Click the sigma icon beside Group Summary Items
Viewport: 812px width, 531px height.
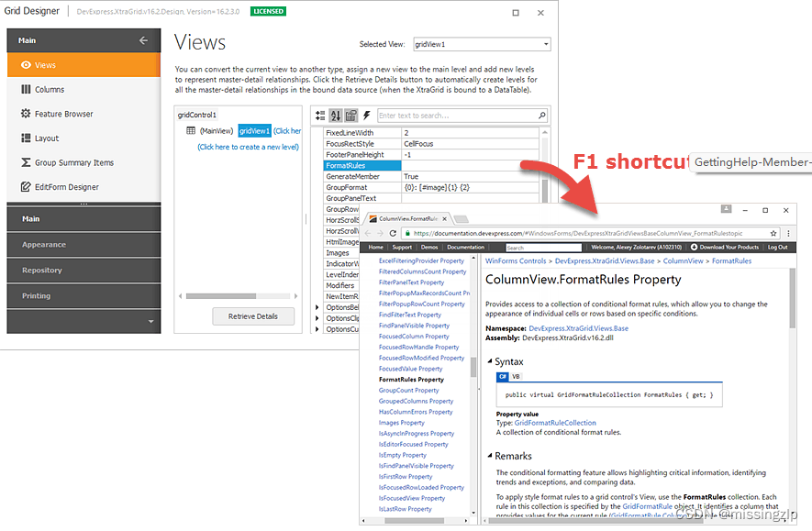(x=26, y=162)
